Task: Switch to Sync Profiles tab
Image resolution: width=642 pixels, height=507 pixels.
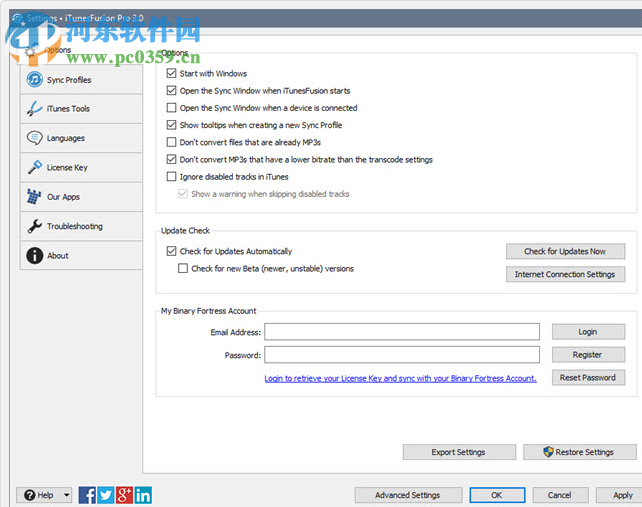Action: tap(81, 79)
